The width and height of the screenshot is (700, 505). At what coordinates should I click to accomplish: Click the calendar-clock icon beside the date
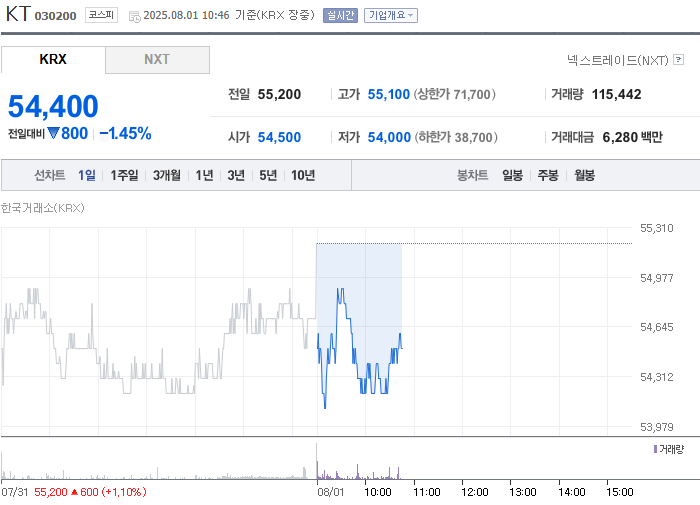click(134, 17)
